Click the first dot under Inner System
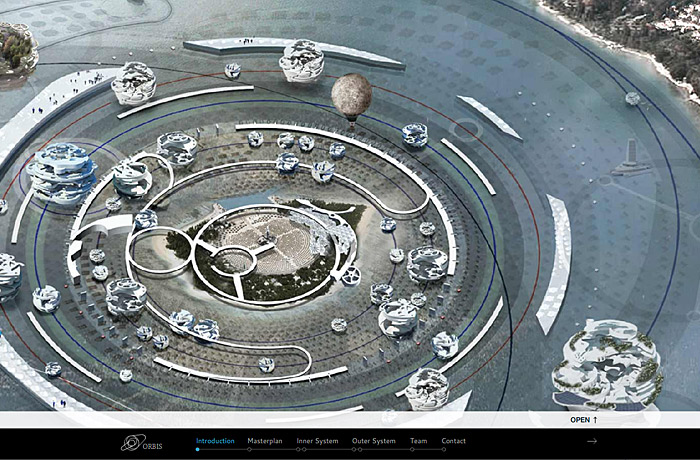700x460 pixels. tap(298, 450)
